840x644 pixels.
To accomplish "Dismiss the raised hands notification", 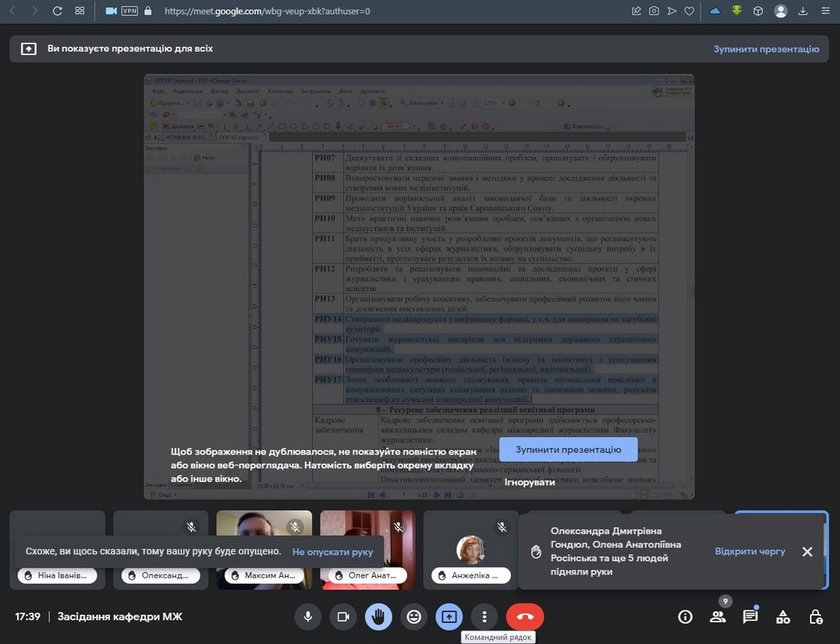I will pos(806,552).
